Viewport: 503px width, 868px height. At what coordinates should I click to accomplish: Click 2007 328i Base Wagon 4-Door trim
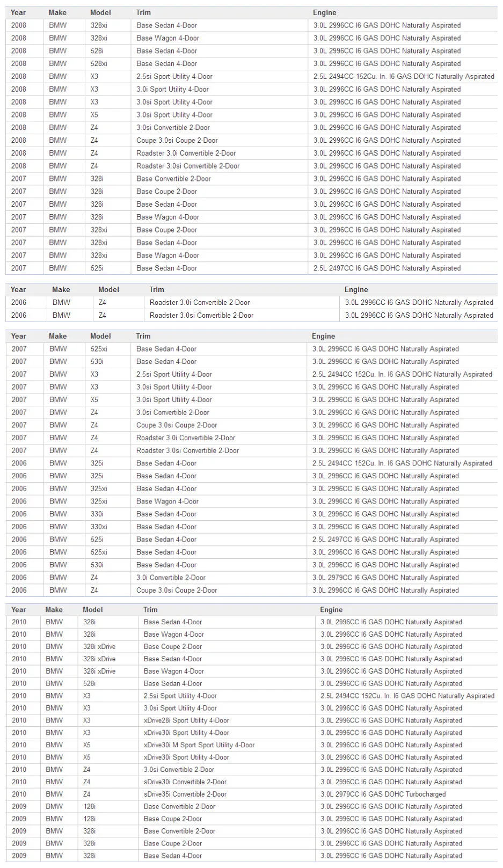click(167, 217)
